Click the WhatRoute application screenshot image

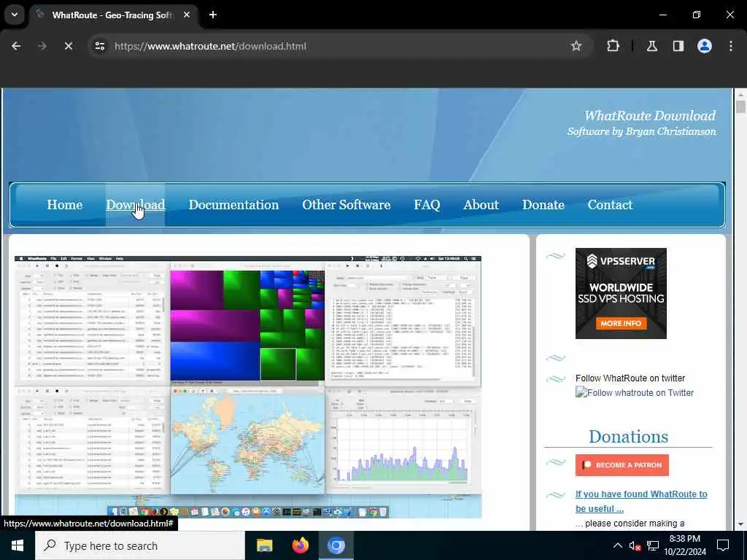pos(248,386)
